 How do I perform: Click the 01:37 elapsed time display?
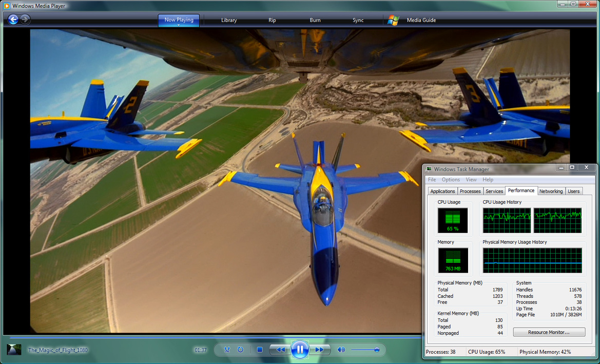coord(201,350)
